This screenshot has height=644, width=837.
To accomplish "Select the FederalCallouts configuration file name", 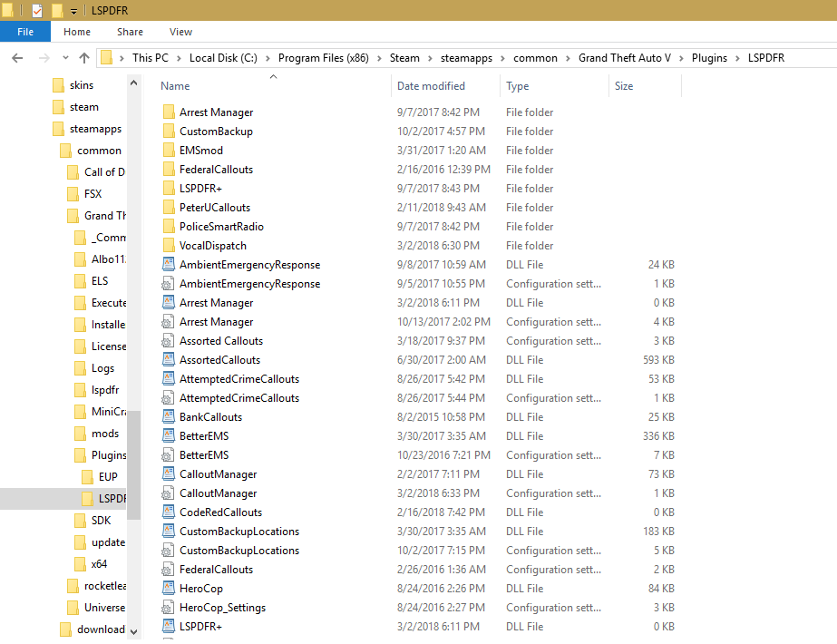I will tap(216, 570).
